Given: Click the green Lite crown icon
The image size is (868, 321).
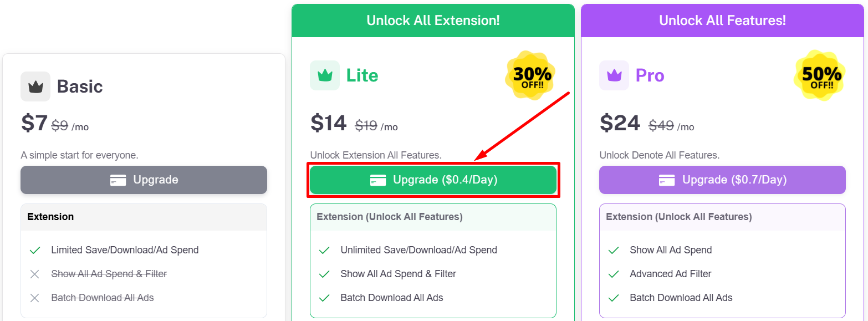Looking at the screenshot, I should pyautogui.click(x=324, y=75).
